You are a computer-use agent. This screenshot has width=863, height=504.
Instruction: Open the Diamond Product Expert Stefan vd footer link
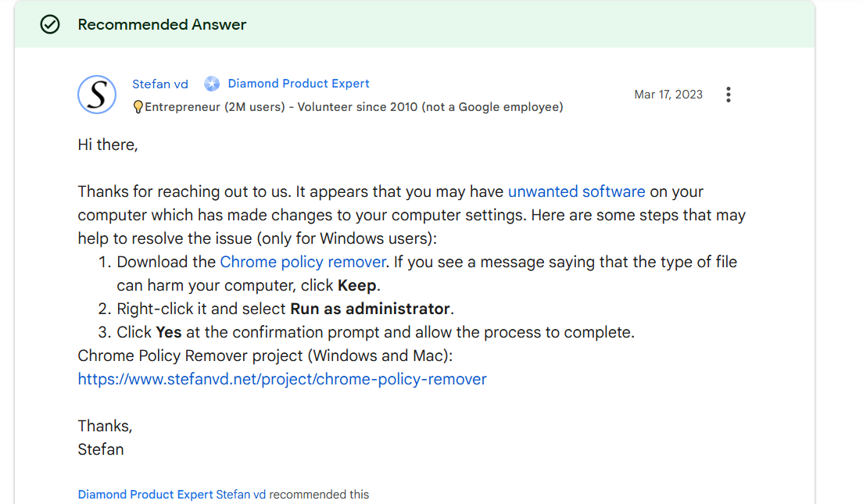click(172, 494)
